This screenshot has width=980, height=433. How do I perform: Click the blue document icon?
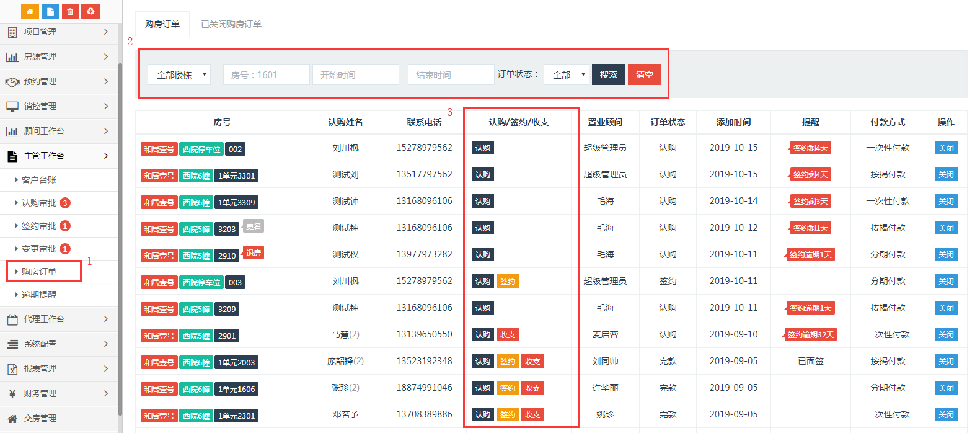(50, 11)
